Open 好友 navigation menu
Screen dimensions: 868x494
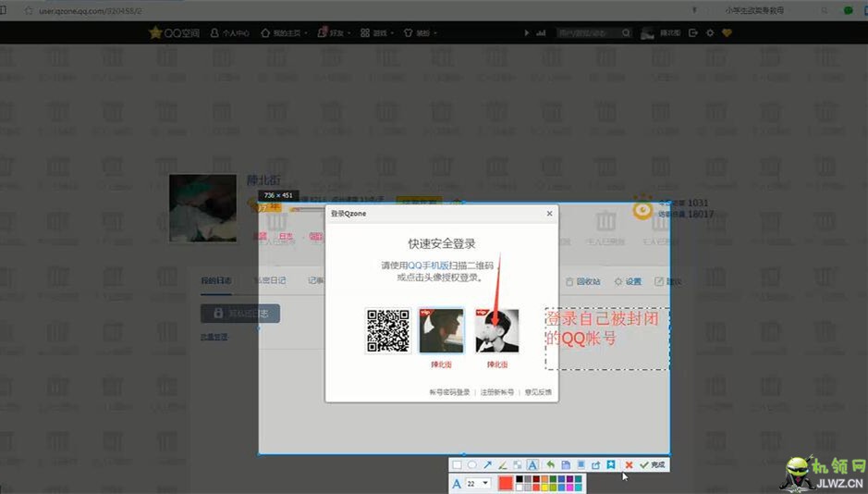pos(334,33)
